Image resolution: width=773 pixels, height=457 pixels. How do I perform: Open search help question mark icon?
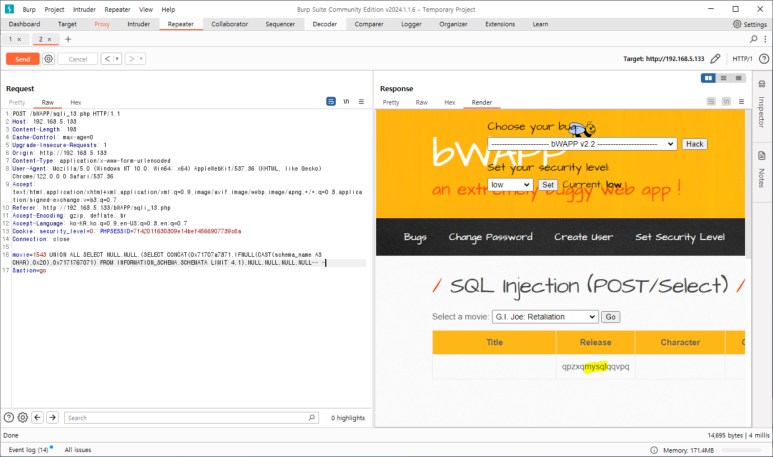[x=9, y=418]
